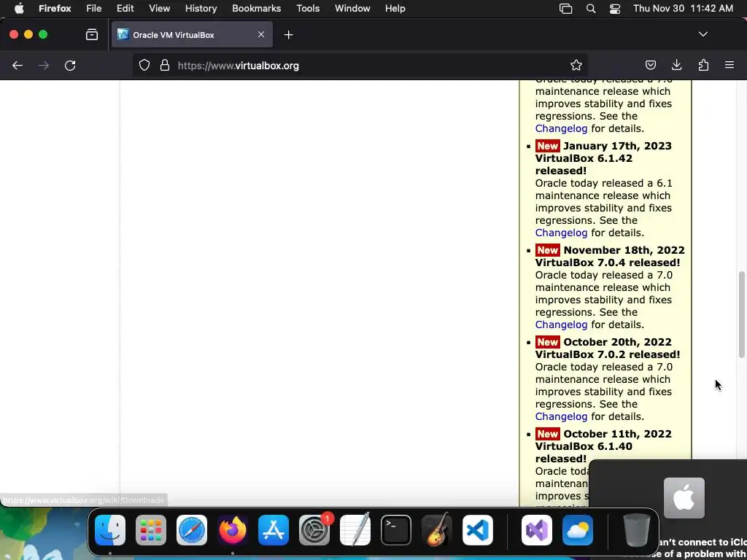Open the Apple menu

[19, 9]
